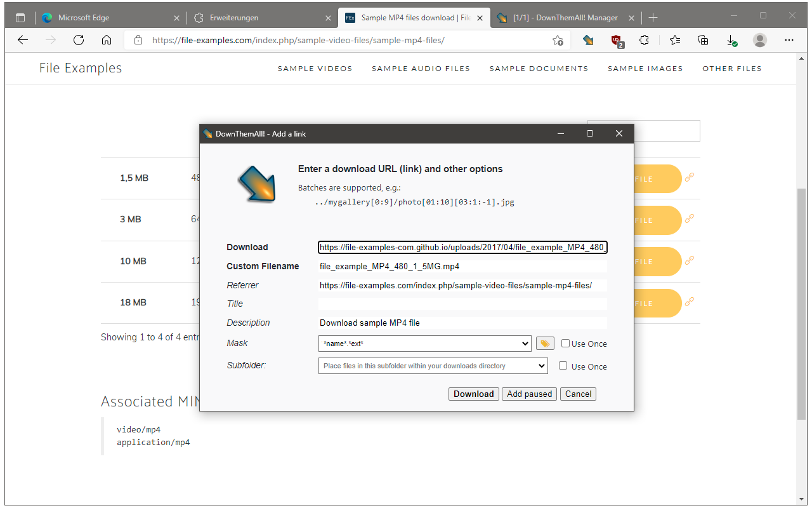The height and width of the screenshot is (508, 812).
Task: Open tab actions menu icon
Action: pyautogui.click(x=20, y=18)
